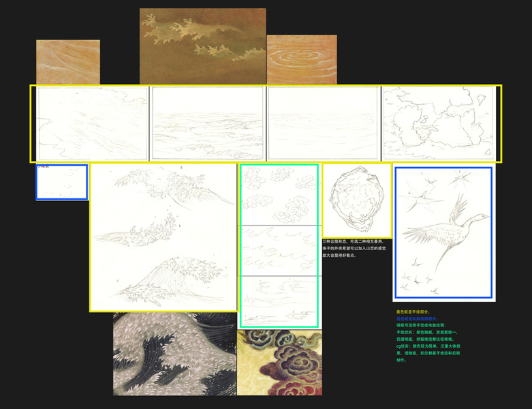Select the orange flowing water reference image
Viewport: 532px width, 409px height.
coord(68,62)
